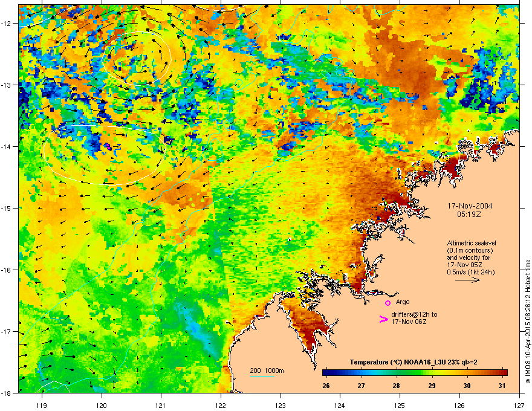Click the 'drifters@12h to' legend label
Viewport: 532px width, 411px height.
[x=414, y=314]
